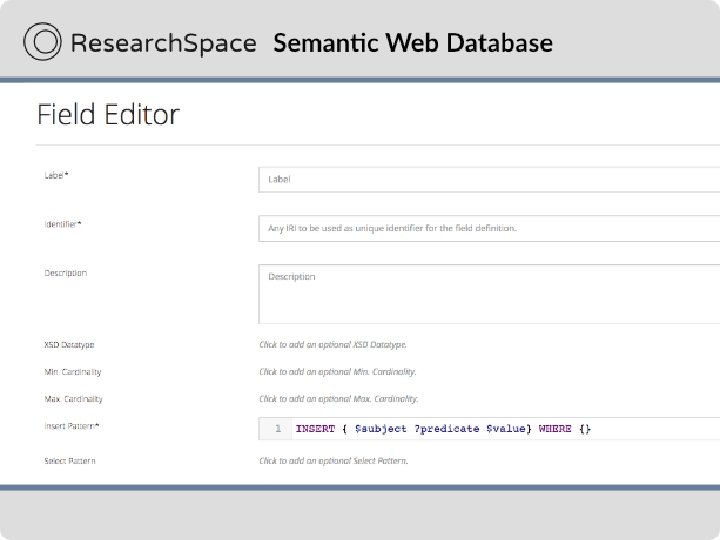Focus the Identifier IRI input field
The width and height of the screenshot is (720, 540).
pyautogui.click(x=488, y=228)
